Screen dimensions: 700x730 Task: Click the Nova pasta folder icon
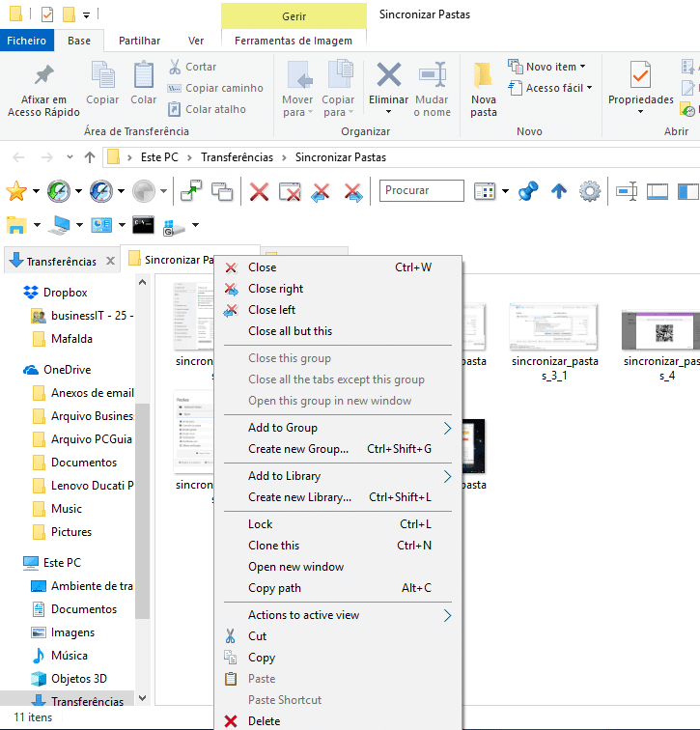point(483,75)
